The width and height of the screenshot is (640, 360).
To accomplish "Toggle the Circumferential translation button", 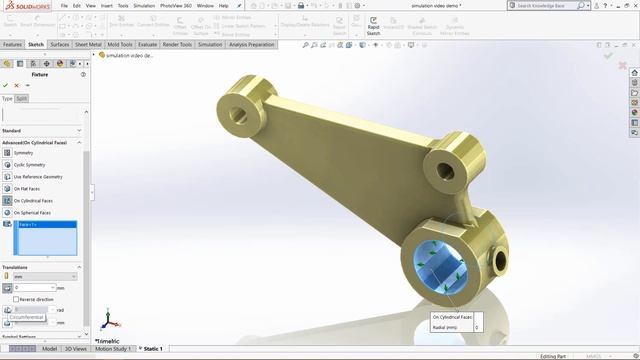I will (x=7, y=310).
